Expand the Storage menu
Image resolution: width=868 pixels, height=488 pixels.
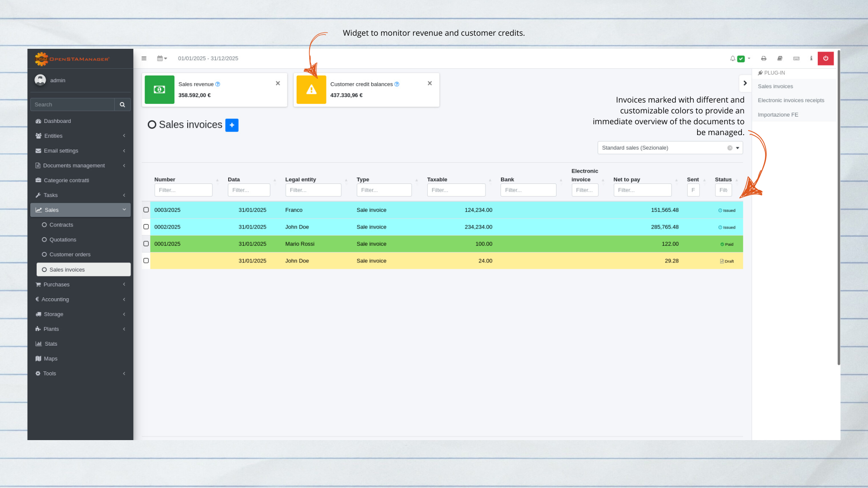coord(80,314)
